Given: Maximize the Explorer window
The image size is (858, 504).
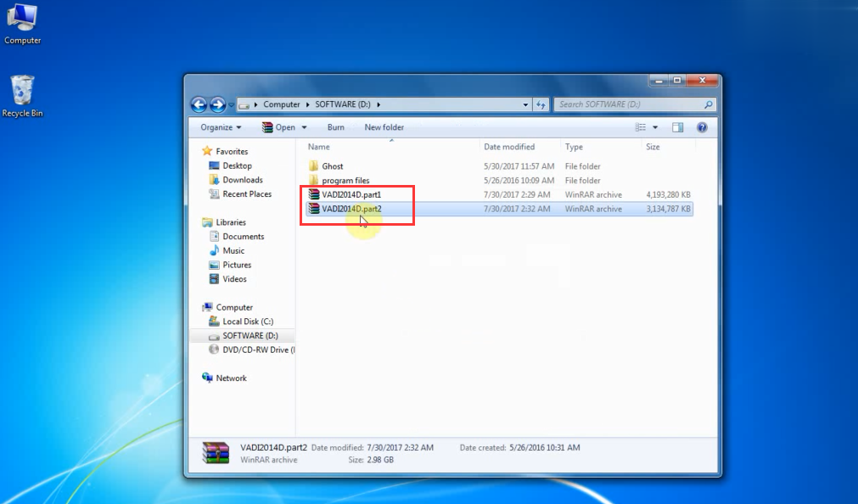Looking at the screenshot, I should coord(677,81).
